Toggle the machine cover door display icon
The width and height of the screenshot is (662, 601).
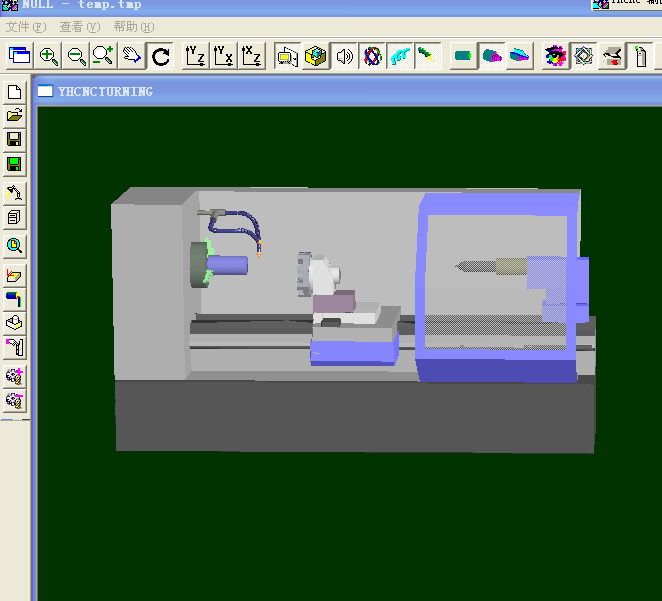pyautogui.click(x=288, y=56)
